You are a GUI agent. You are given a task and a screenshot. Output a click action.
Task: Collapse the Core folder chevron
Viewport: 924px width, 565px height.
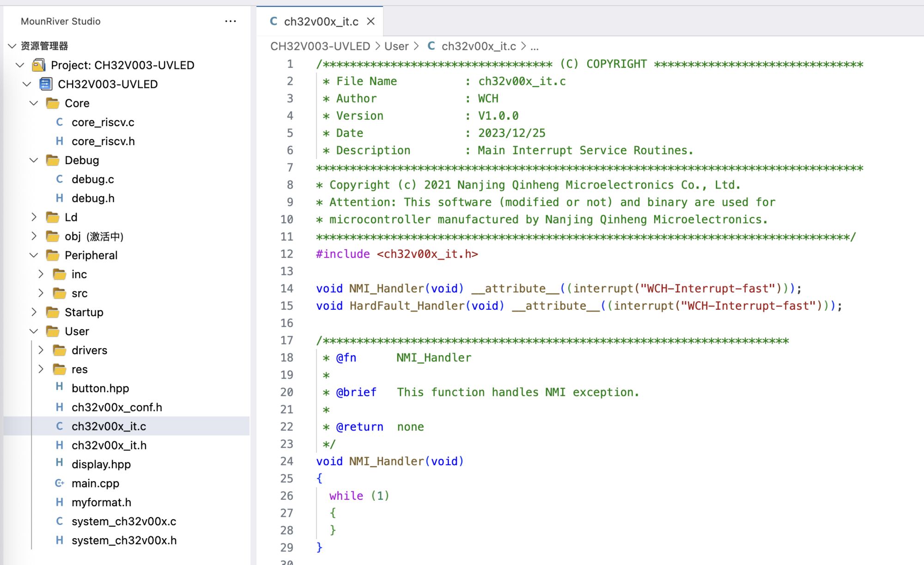[x=34, y=103]
